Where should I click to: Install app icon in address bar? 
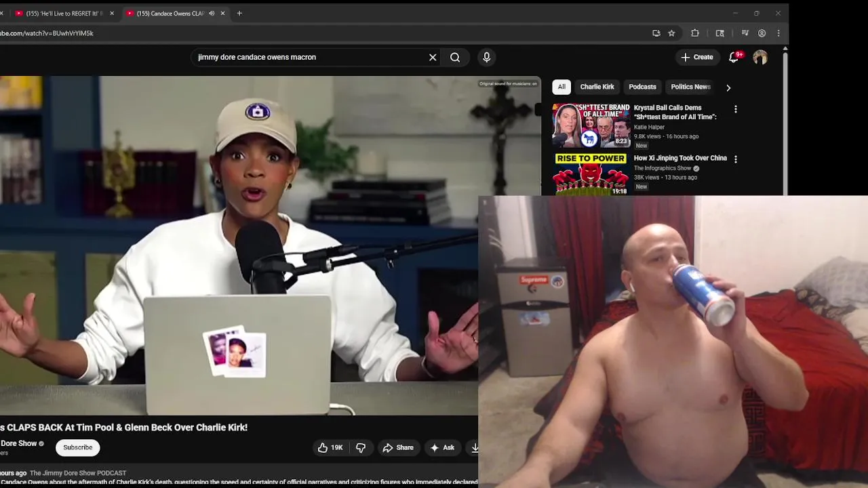point(656,33)
